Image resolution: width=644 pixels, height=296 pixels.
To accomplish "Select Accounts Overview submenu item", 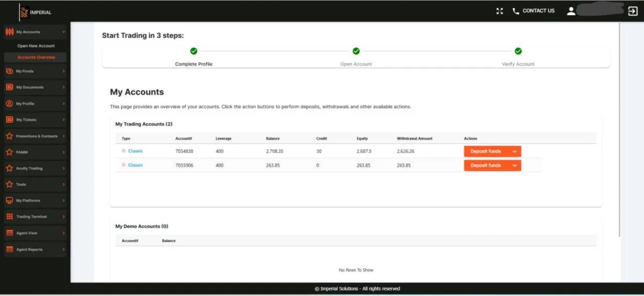I will tap(36, 57).
